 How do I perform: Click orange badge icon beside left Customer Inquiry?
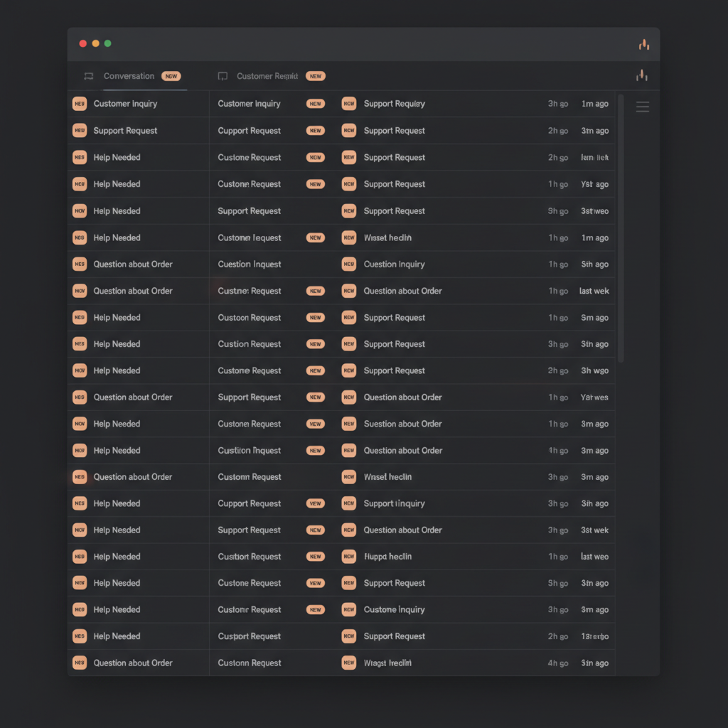pos(80,104)
